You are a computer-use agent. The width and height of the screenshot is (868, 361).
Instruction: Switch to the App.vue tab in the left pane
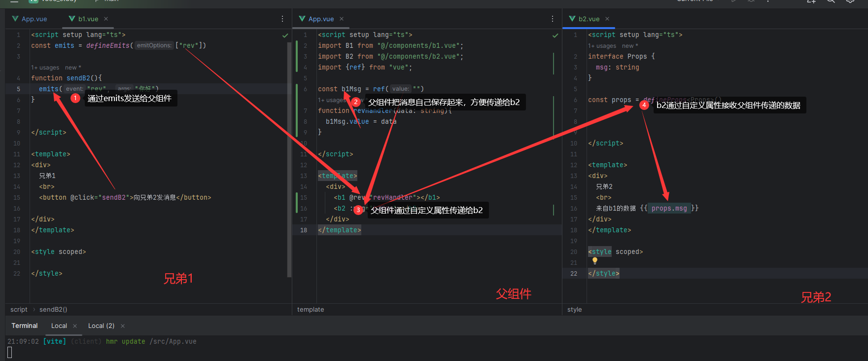coord(34,19)
